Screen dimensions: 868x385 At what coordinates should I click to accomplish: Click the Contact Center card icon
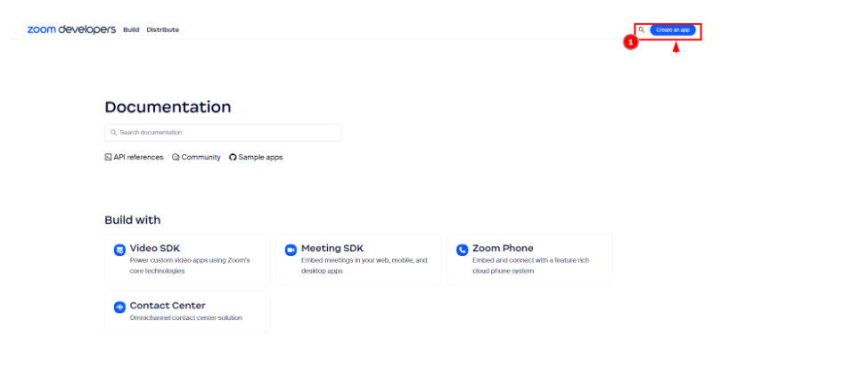[x=119, y=307]
